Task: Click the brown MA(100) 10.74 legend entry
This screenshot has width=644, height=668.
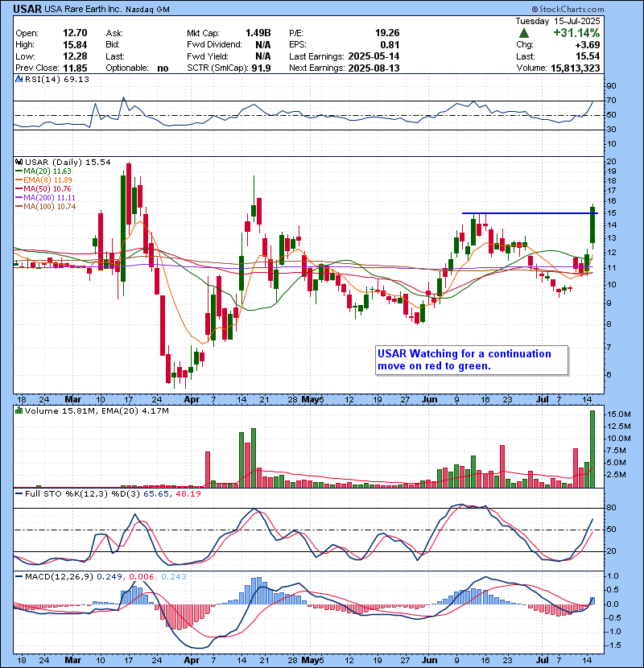Action: click(46, 207)
